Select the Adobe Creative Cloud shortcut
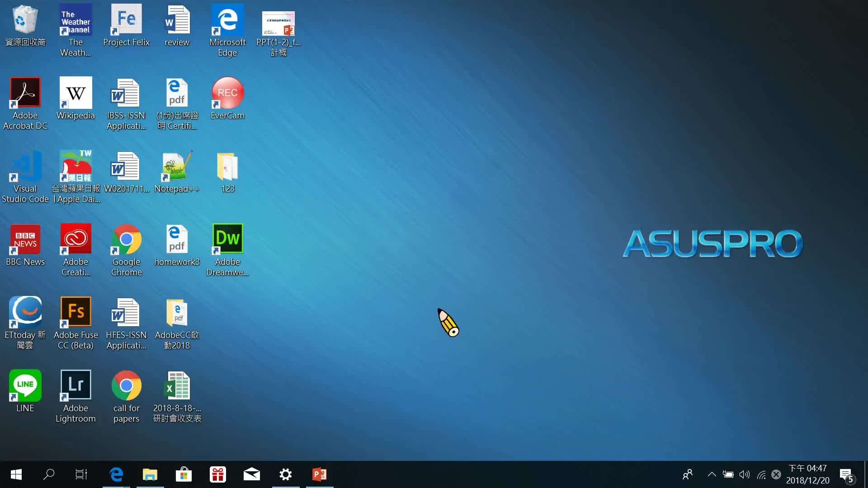 pyautogui.click(x=75, y=250)
